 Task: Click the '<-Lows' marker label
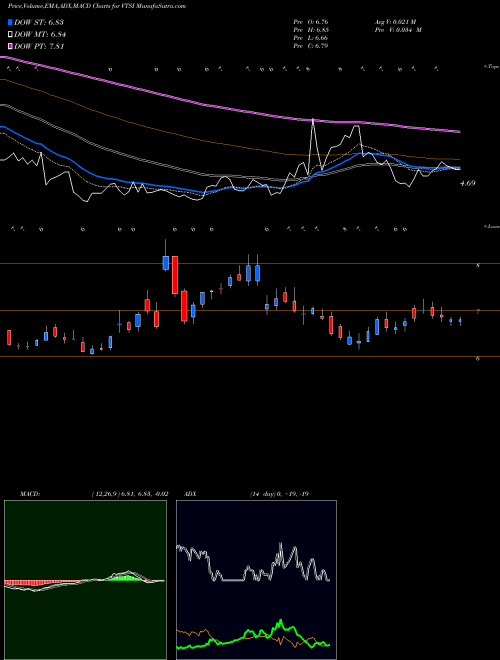coord(491,227)
